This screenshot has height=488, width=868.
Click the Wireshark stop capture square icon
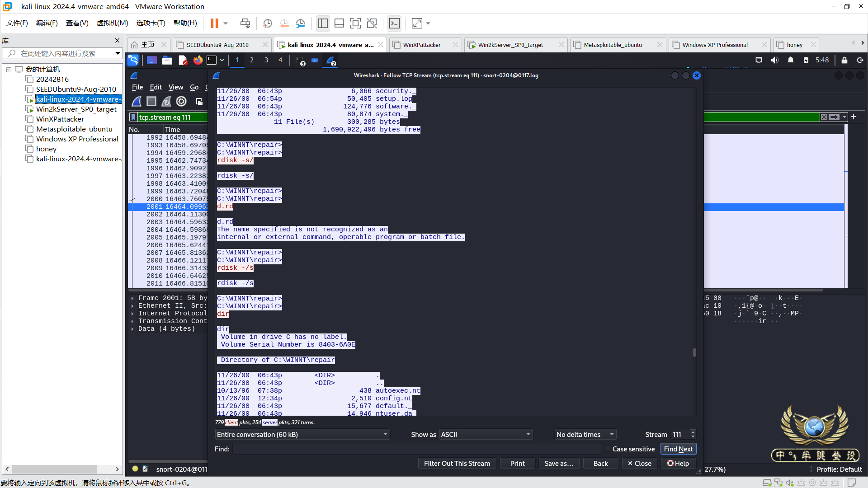click(151, 101)
